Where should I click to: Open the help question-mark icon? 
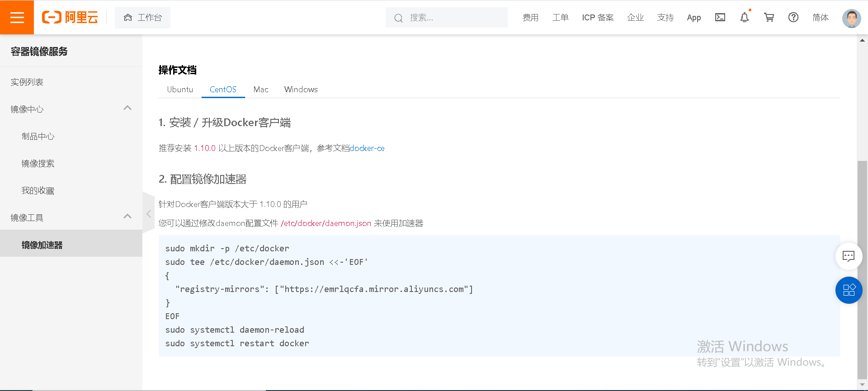click(x=793, y=17)
